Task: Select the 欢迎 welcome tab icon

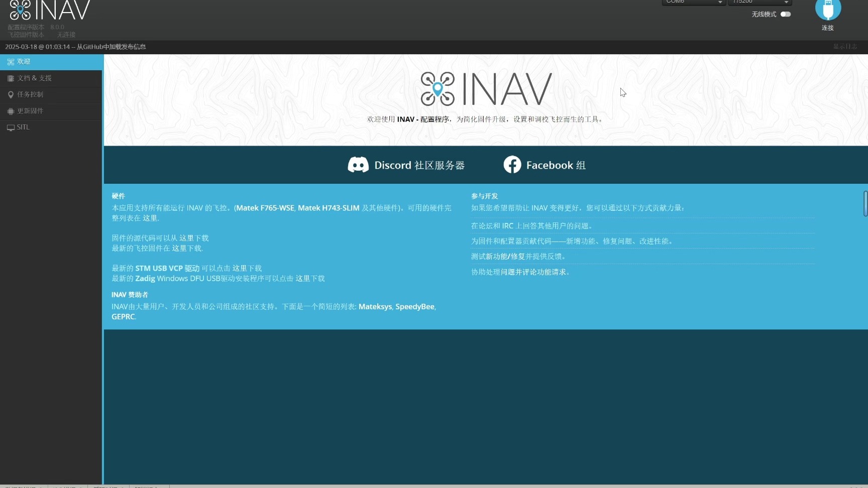Action: pos(11,61)
